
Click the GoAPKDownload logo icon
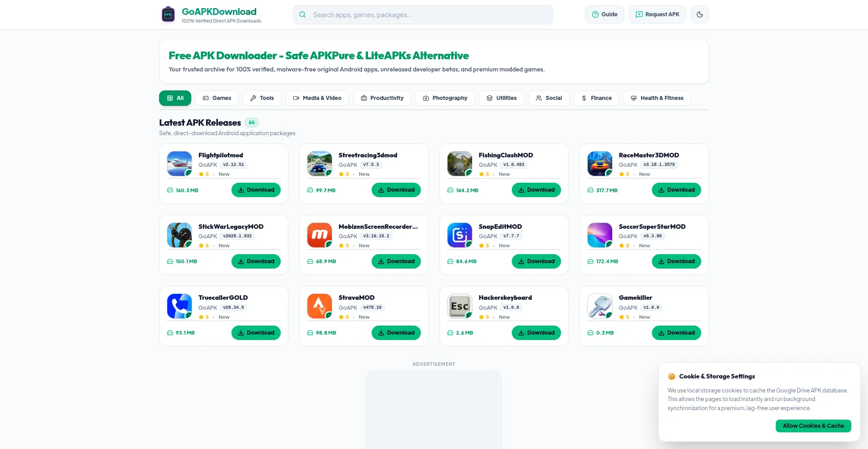pos(168,14)
